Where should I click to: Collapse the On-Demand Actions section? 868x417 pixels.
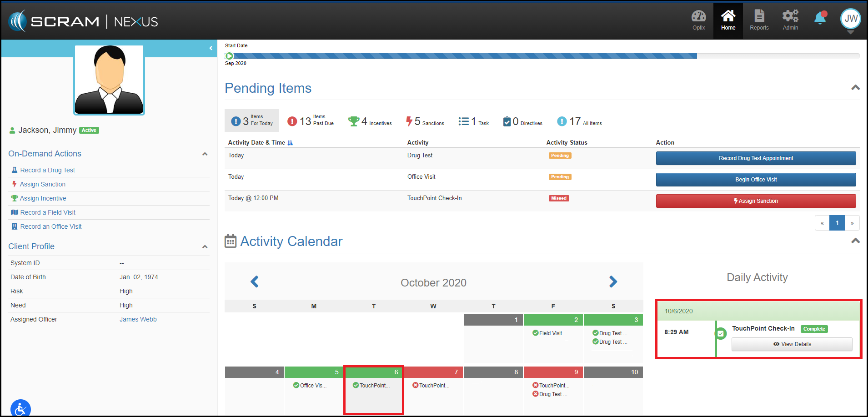[x=205, y=154]
